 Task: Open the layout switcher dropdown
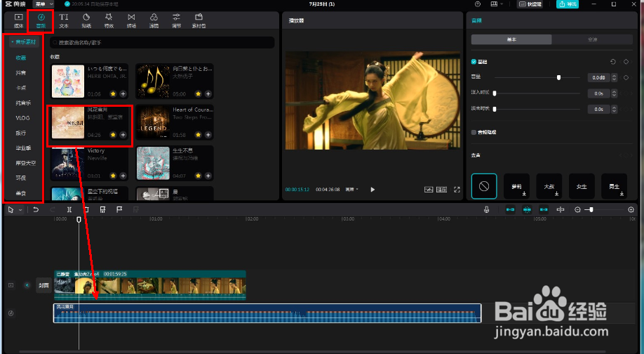click(497, 4)
